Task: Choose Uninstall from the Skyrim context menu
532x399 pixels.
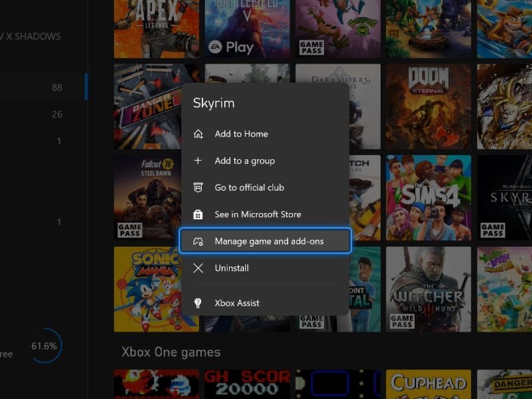Action: click(x=233, y=268)
